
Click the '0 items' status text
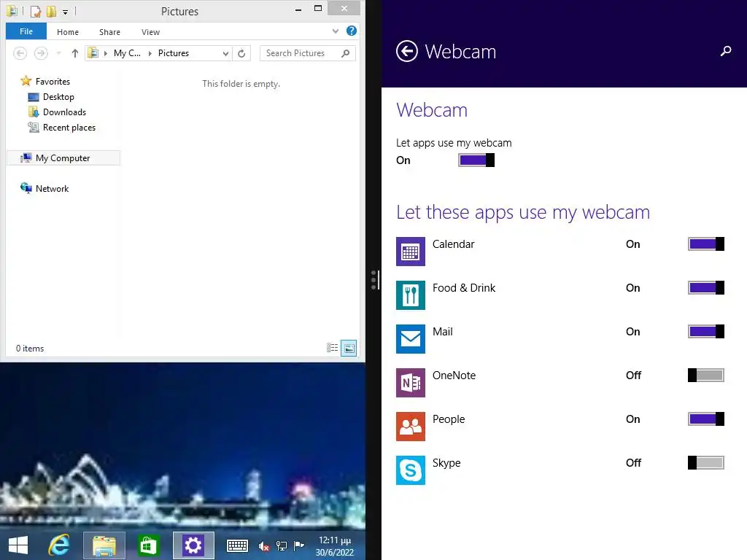[x=30, y=349]
